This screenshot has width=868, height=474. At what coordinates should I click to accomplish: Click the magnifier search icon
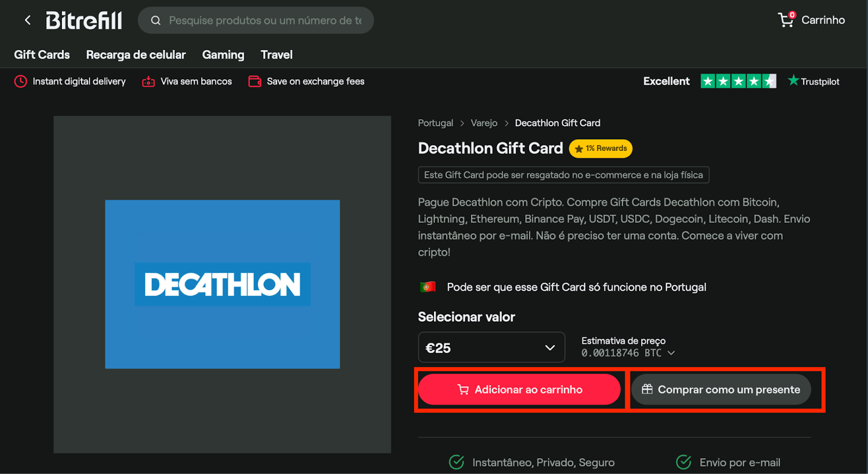pos(156,21)
